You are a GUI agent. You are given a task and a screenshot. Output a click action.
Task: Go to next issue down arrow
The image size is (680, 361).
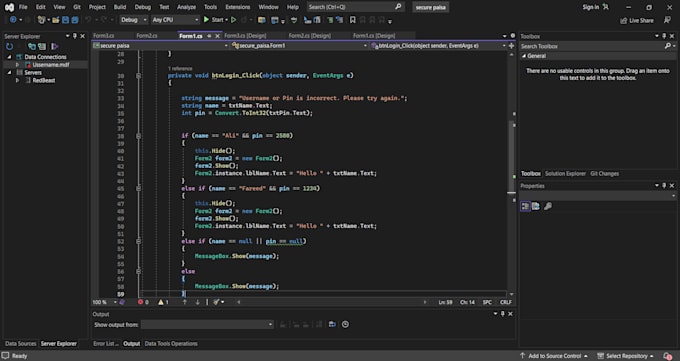pos(197,302)
